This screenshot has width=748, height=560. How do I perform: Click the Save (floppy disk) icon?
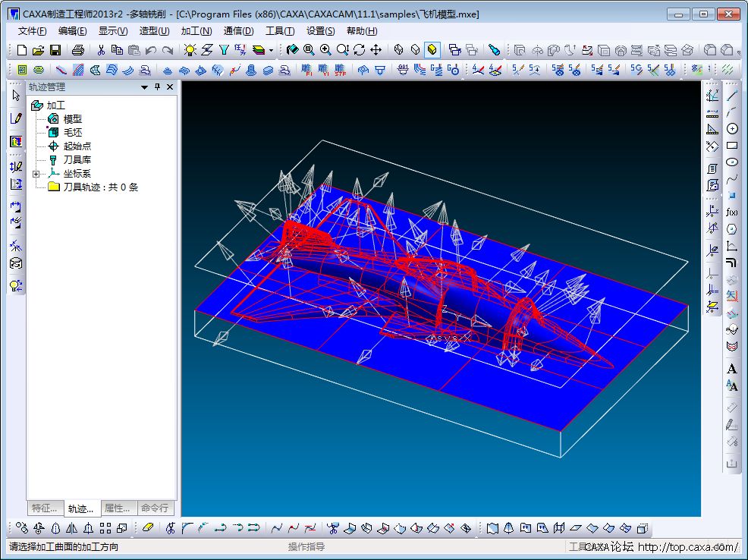coord(55,50)
